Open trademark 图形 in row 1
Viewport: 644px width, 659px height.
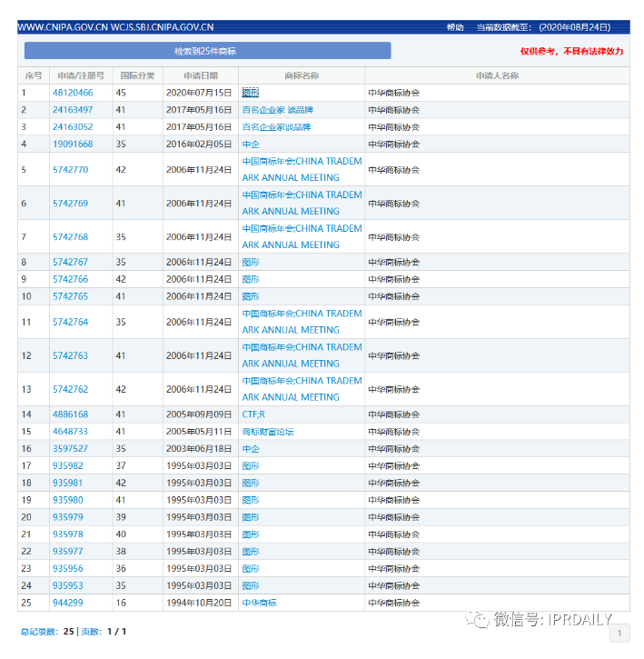(x=251, y=93)
